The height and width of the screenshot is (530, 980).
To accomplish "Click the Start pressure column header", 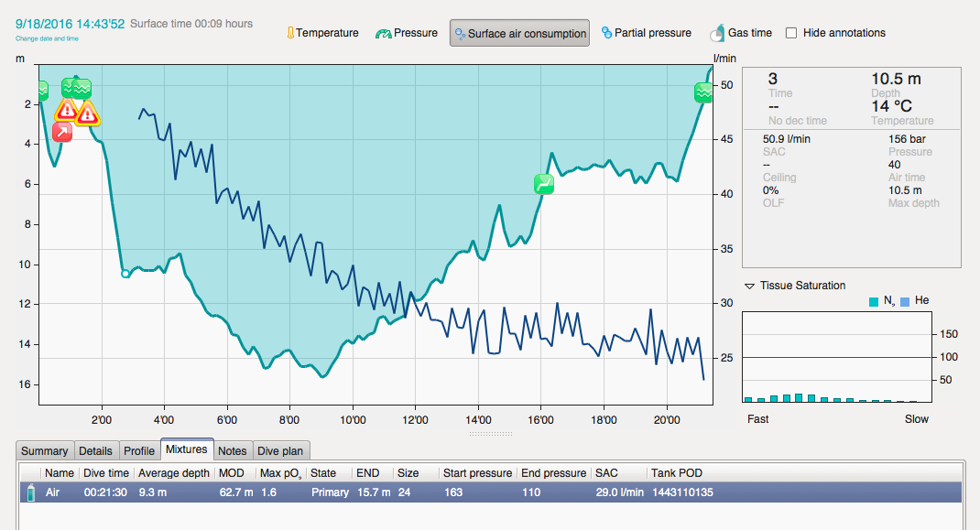I will point(477,473).
